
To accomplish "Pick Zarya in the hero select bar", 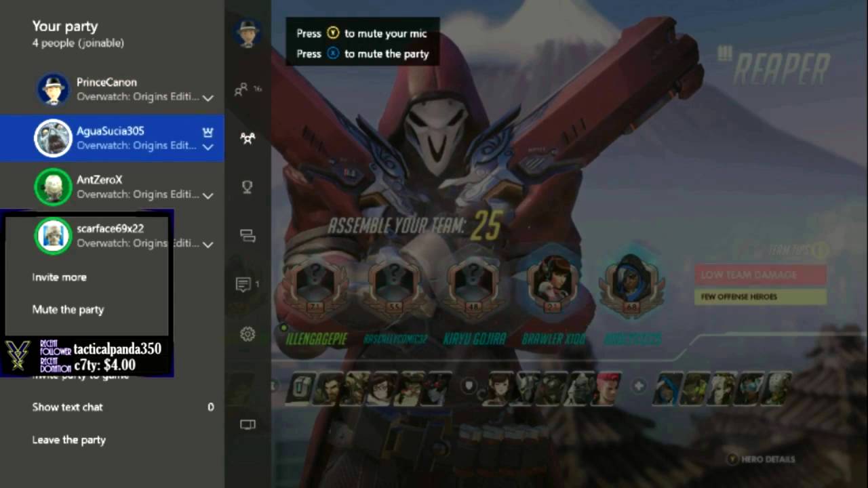I will pyautogui.click(x=607, y=389).
